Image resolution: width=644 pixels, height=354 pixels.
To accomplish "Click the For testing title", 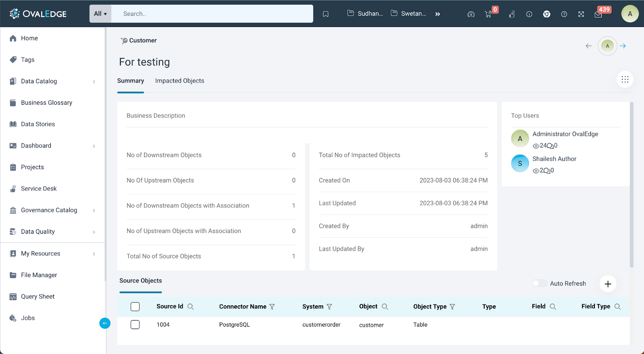I will [x=144, y=62].
